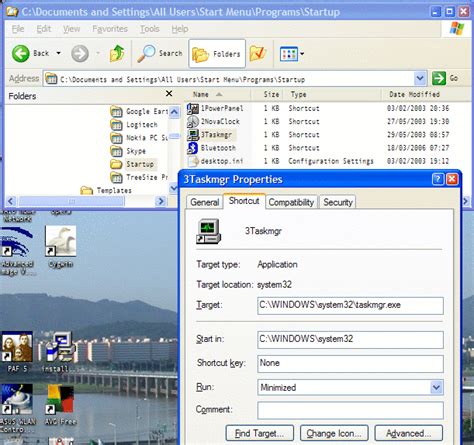Click the Target path field

point(350,305)
